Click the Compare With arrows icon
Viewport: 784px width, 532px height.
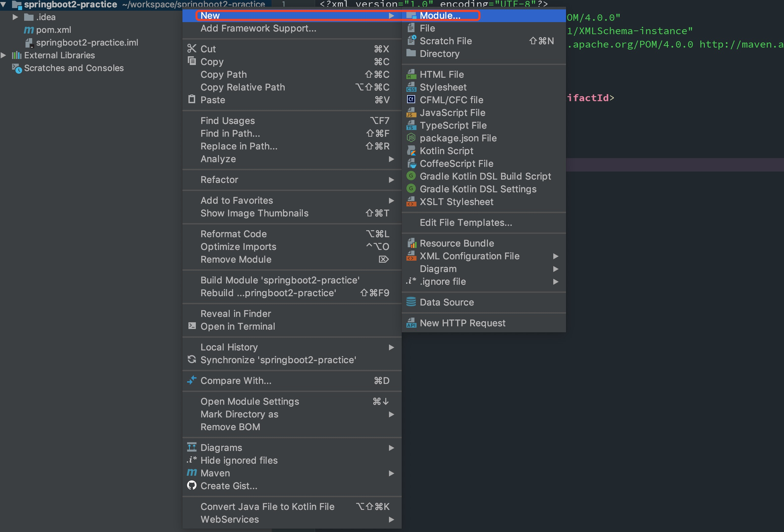(x=191, y=380)
